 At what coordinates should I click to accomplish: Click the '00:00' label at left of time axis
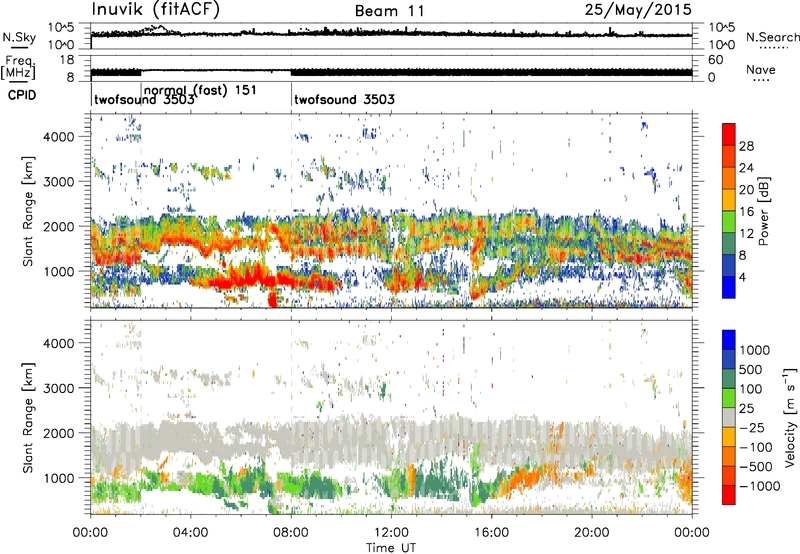(x=90, y=533)
